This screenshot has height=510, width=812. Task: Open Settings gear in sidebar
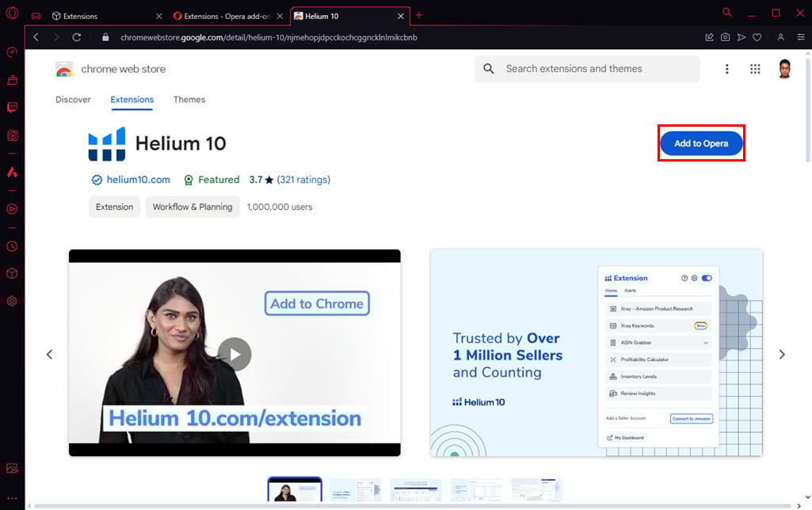12,301
